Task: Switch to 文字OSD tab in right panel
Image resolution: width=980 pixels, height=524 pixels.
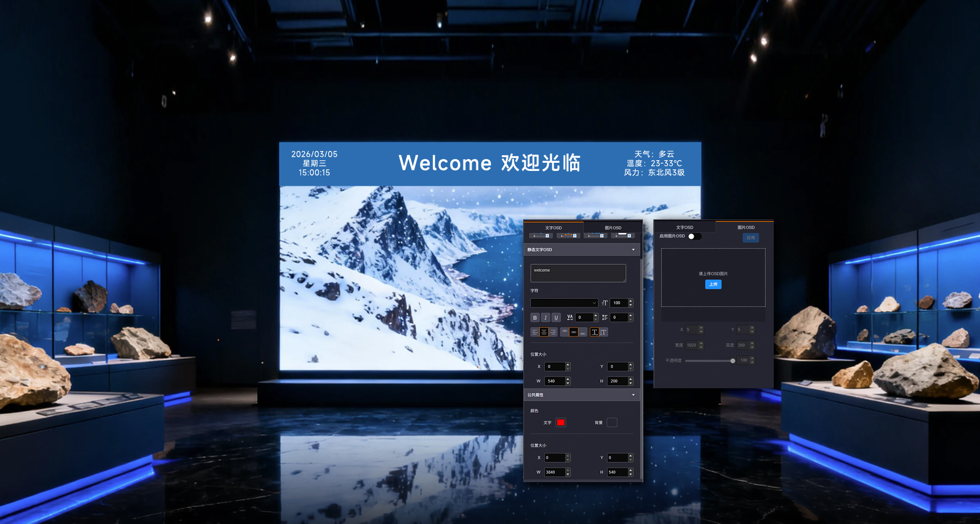Action: click(x=684, y=228)
